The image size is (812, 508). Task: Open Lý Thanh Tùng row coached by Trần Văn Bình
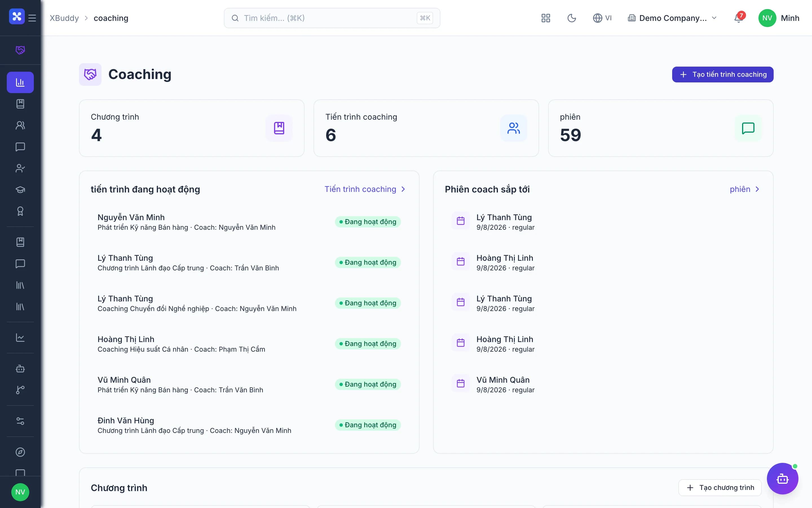pyautogui.click(x=249, y=263)
